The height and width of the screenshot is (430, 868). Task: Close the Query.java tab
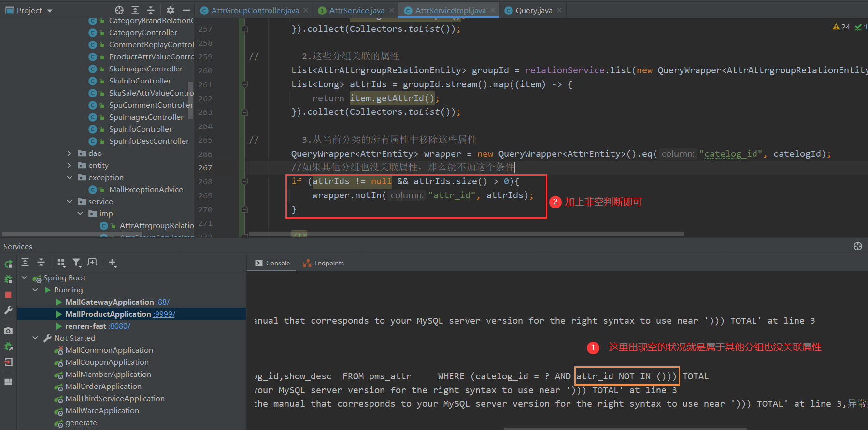click(559, 10)
